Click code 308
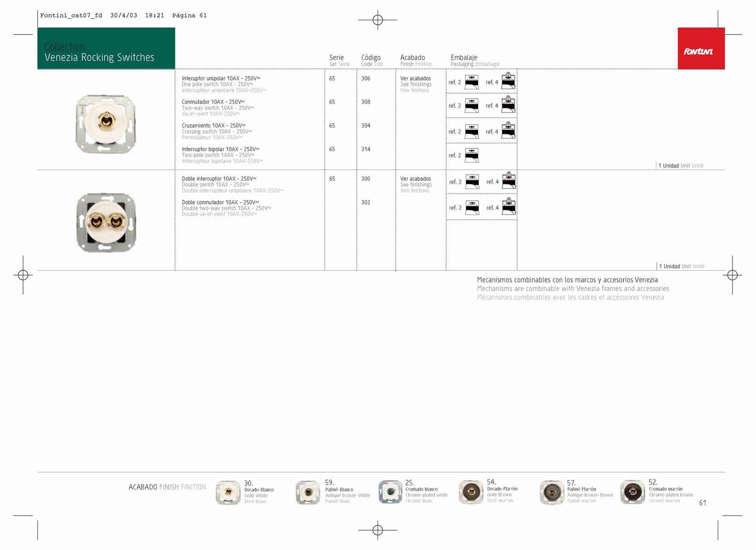The width and height of the screenshot is (756, 550). pyautogui.click(x=366, y=102)
